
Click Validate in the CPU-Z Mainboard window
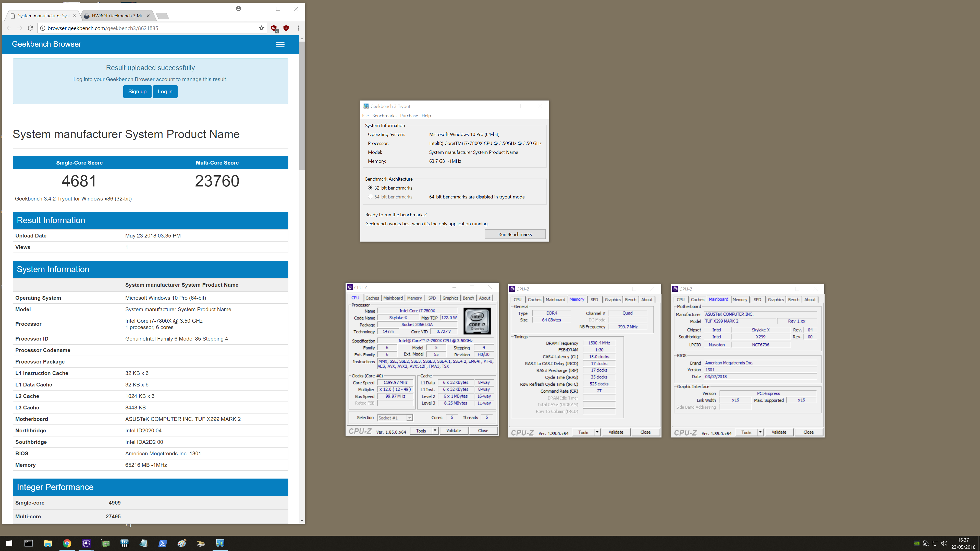click(x=779, y=432)
